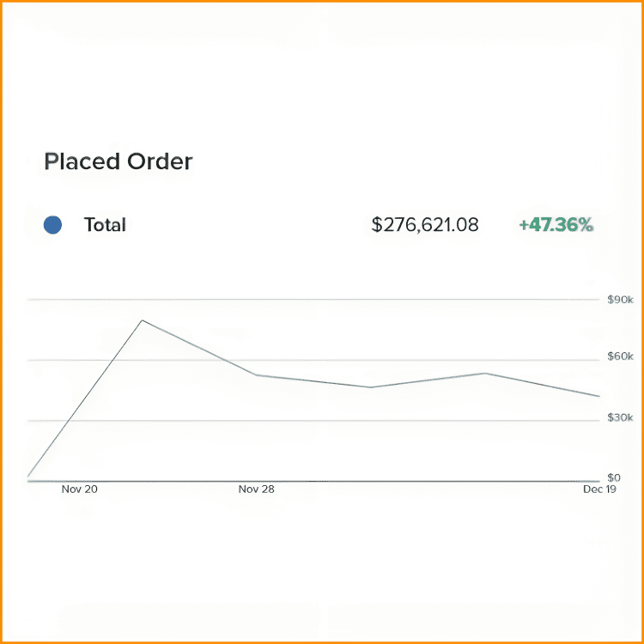Click the horizontal $30k gridline

[343, 421]
